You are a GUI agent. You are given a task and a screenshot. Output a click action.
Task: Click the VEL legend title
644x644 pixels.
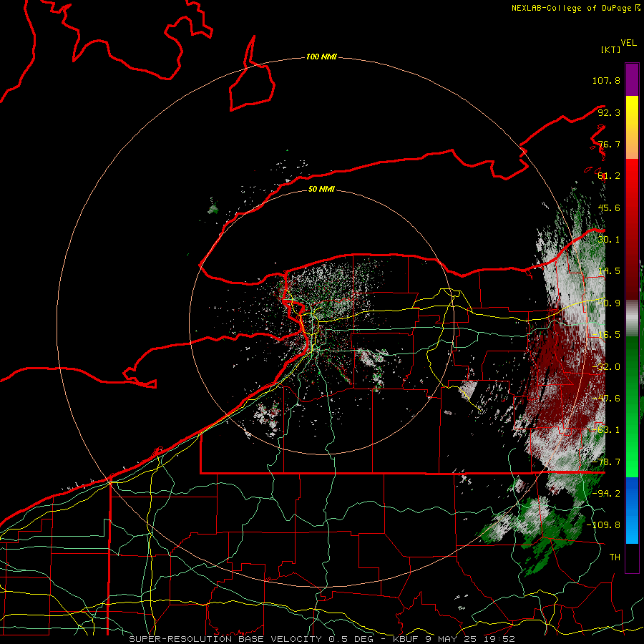coord(628,43)
